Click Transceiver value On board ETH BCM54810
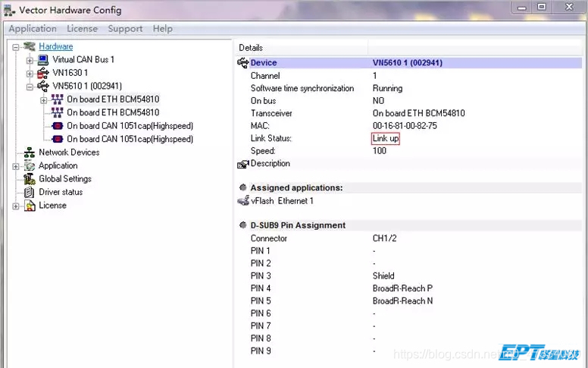 (x=419, y=113)
